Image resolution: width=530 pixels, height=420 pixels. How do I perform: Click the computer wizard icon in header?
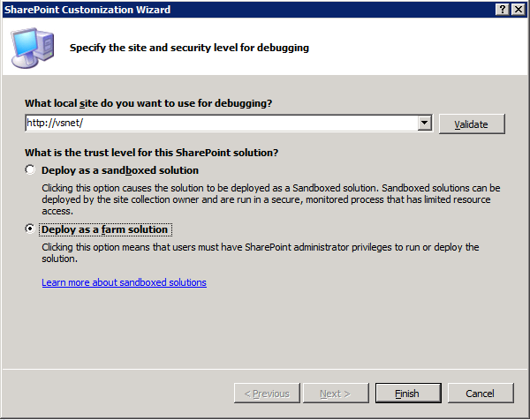(33, 48)
